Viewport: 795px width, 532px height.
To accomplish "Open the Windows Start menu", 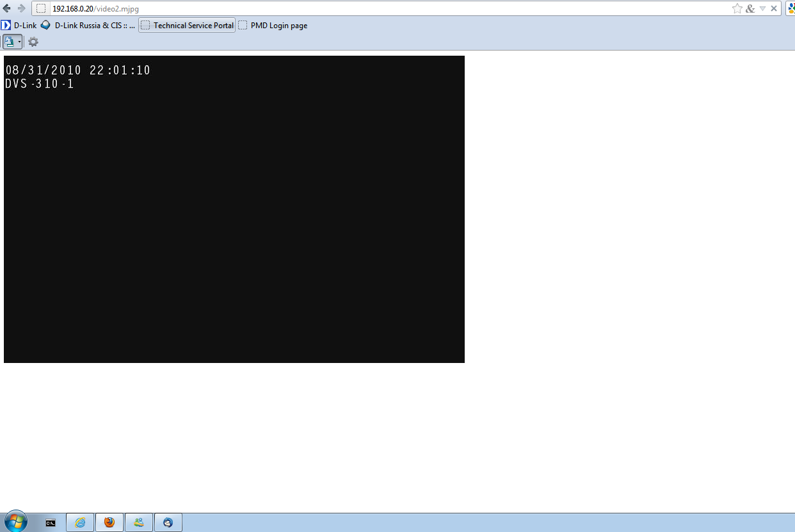I will 15,522.
